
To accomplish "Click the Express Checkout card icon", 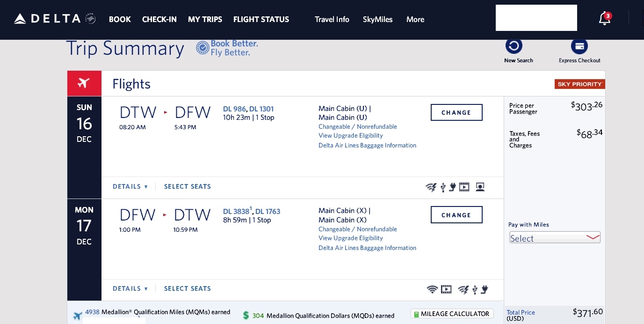I will pyautogui.click(x=579, y=46).
